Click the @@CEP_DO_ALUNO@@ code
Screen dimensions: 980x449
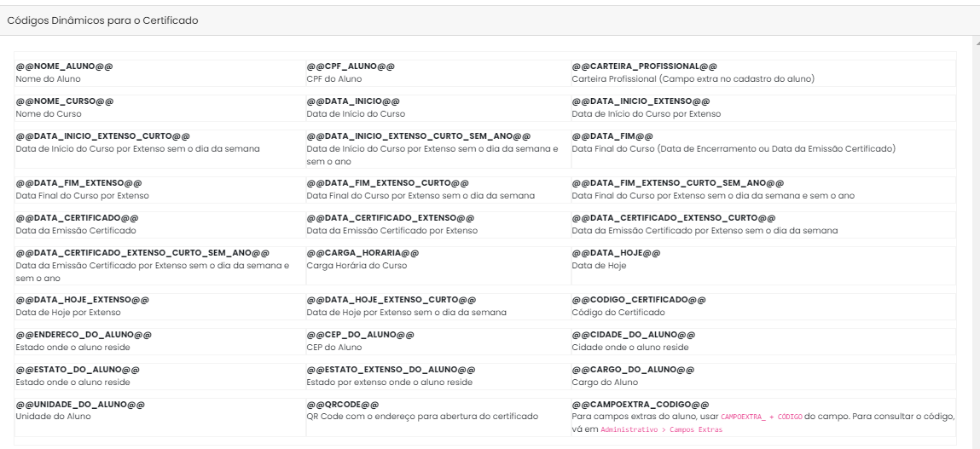pyautogui.click(x=360, y=335)
